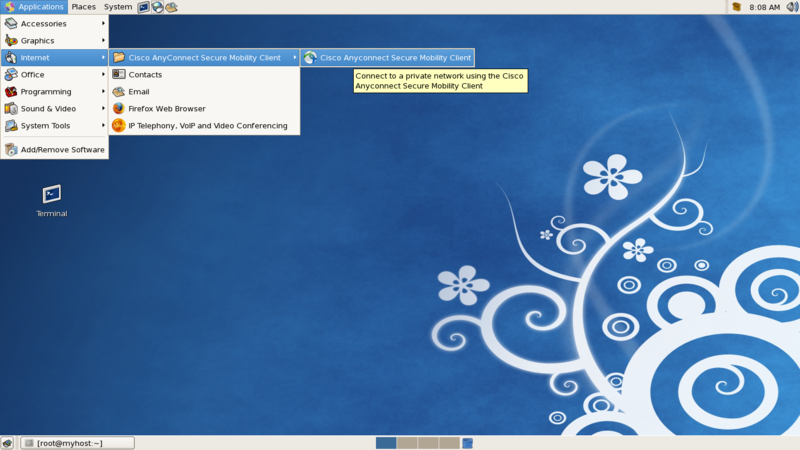Click the package updater tray icon
This screenshot has width=800, height=450.
tap(736, 7)
